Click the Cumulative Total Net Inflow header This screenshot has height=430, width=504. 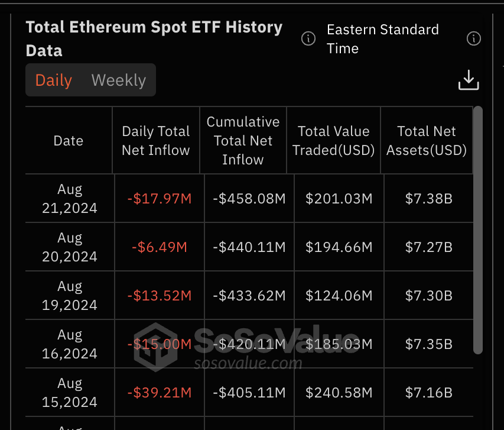point(243,141)
